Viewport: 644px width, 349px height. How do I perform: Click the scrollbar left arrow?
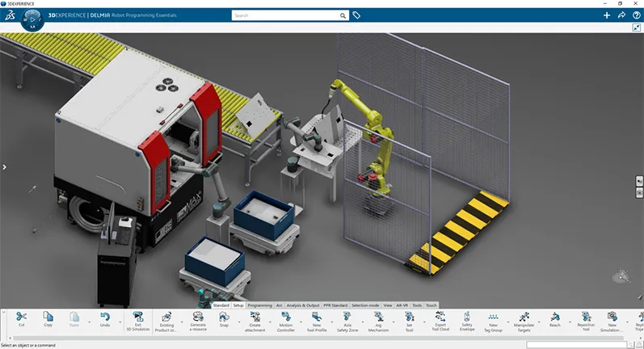[x=10, y=338]
